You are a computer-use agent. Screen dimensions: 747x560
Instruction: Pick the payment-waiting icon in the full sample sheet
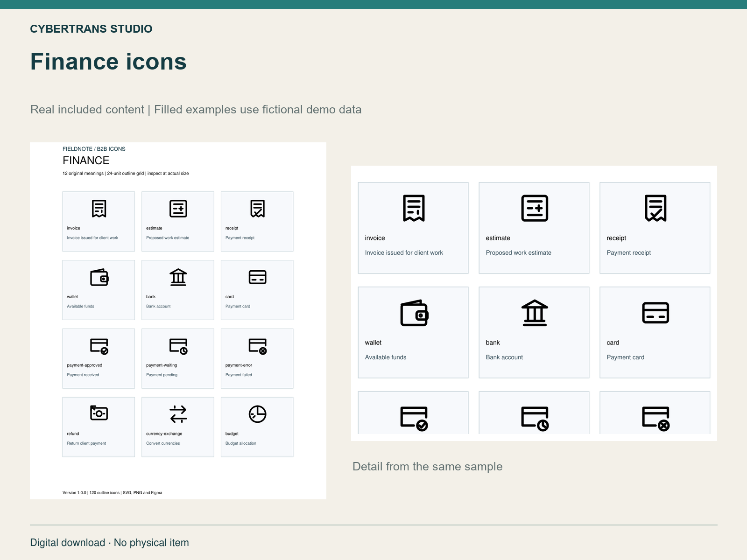pyautogui.click(x=178, y=346)
